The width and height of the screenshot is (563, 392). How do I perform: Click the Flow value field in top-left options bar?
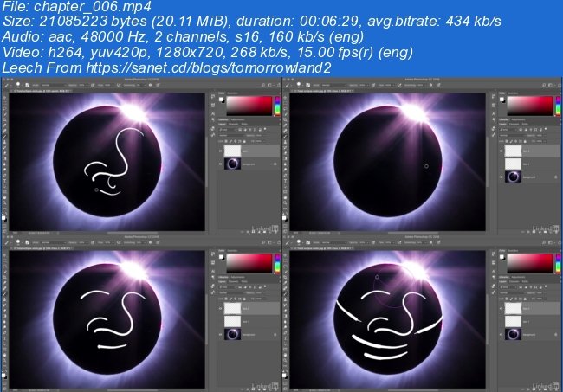(x=108, y=85)
